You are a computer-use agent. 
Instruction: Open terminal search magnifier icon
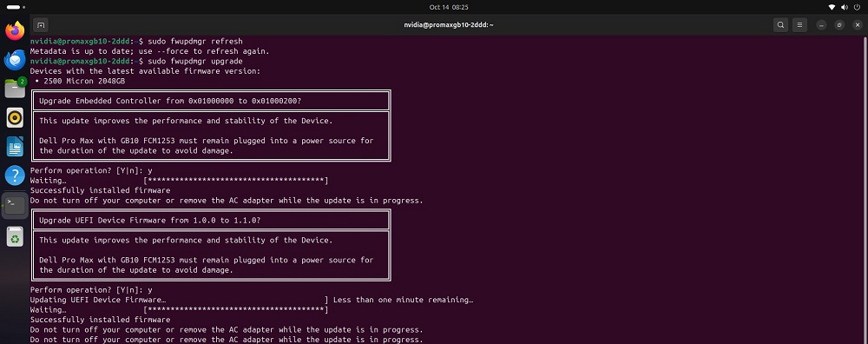click(x=780, y=25)
